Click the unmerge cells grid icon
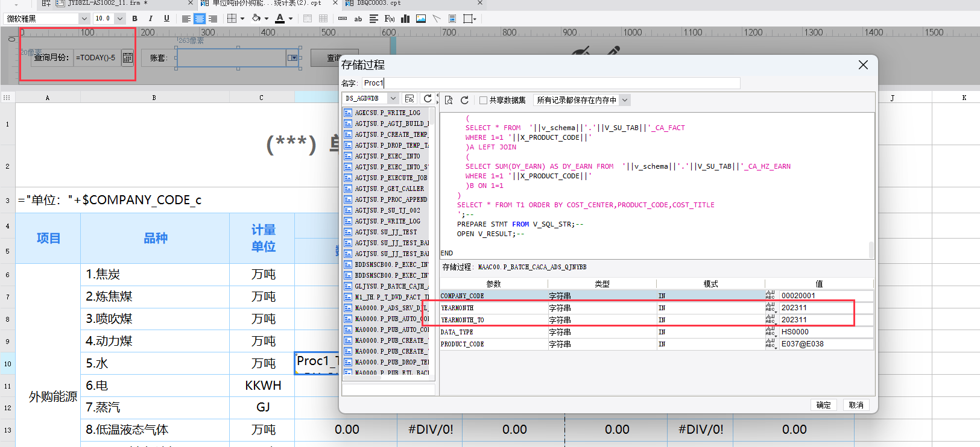Image resolution: width=980 pixels, height=447 pixels. point(323,19)
